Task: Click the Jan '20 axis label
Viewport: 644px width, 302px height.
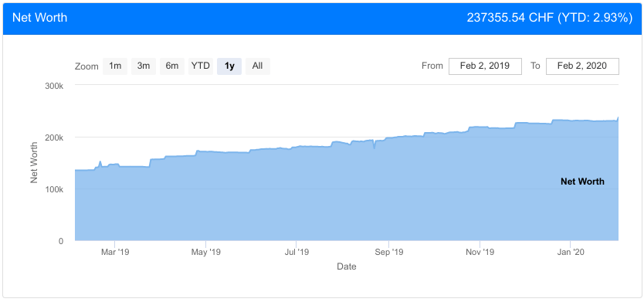Action: (570, 252)
